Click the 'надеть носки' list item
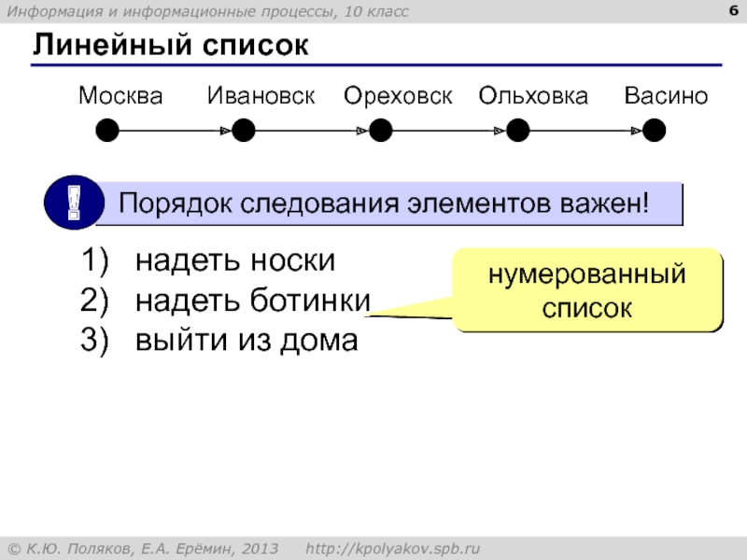 coord(234,260)
